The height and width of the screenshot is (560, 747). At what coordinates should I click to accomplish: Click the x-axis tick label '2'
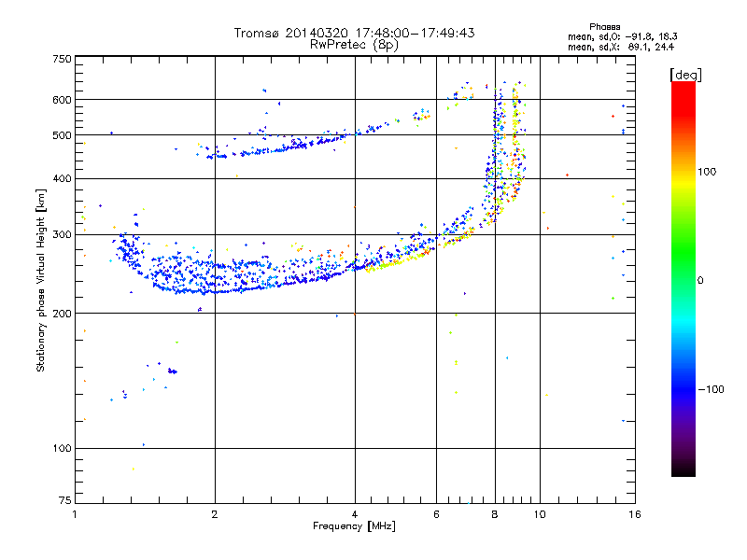pos(215,514)
